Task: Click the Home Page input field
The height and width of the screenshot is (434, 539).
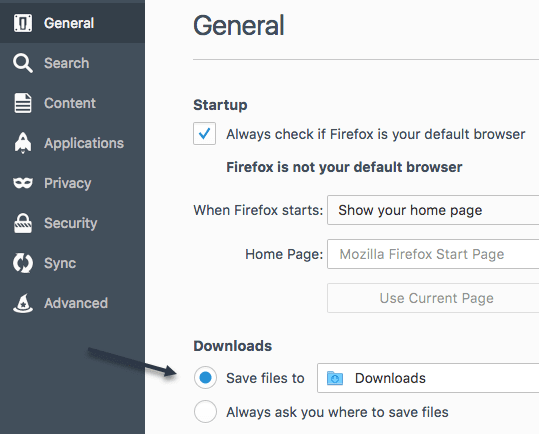Action: click(433, 254)
